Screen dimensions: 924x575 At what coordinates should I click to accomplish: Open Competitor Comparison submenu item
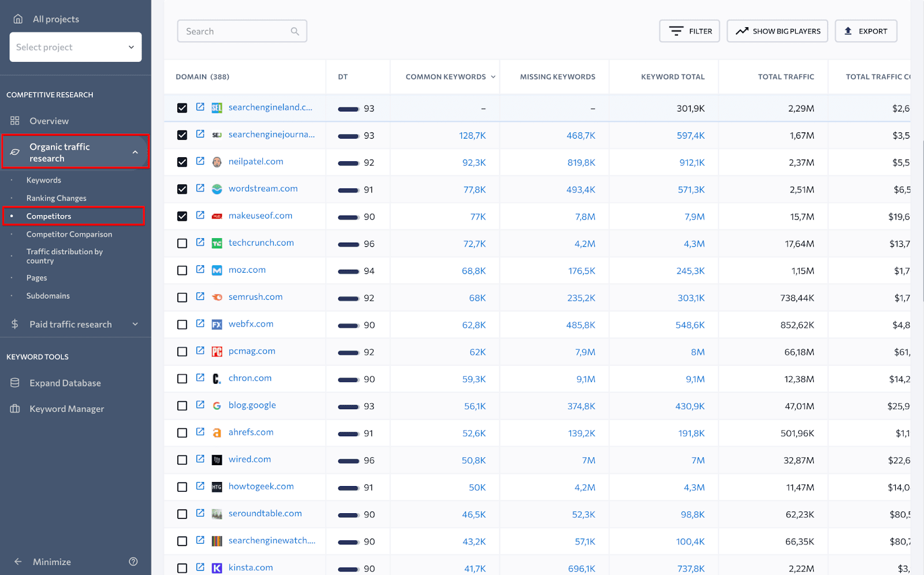69,234
